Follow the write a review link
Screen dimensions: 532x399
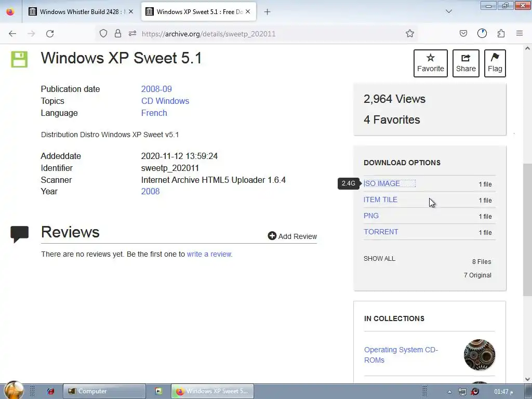(x=209, y=254)
